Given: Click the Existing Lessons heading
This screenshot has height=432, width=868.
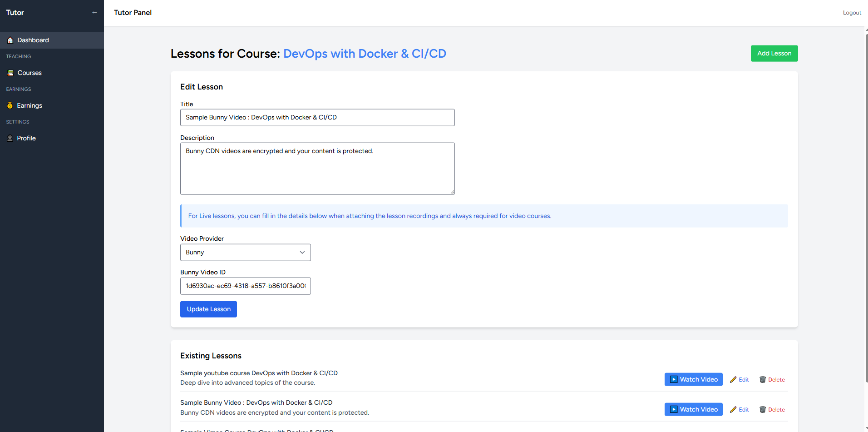Looking at the screenshot, I should coord(211,356).
